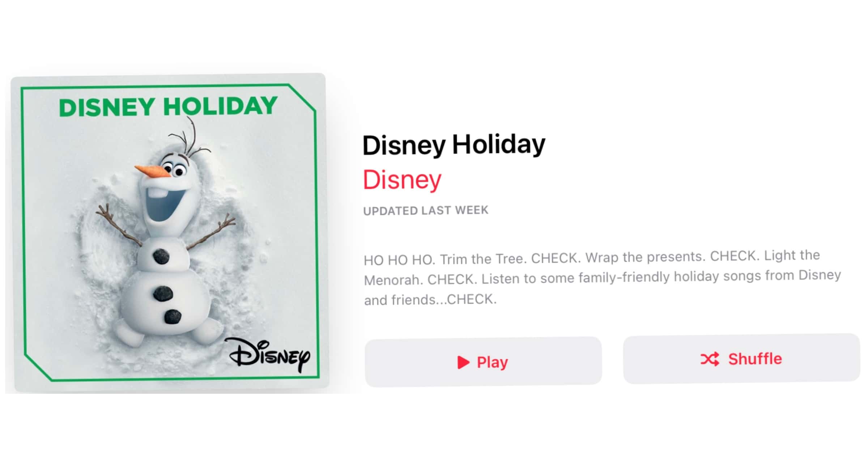
Task: Expand the HO HO HO description text
Action: point(602,278)
